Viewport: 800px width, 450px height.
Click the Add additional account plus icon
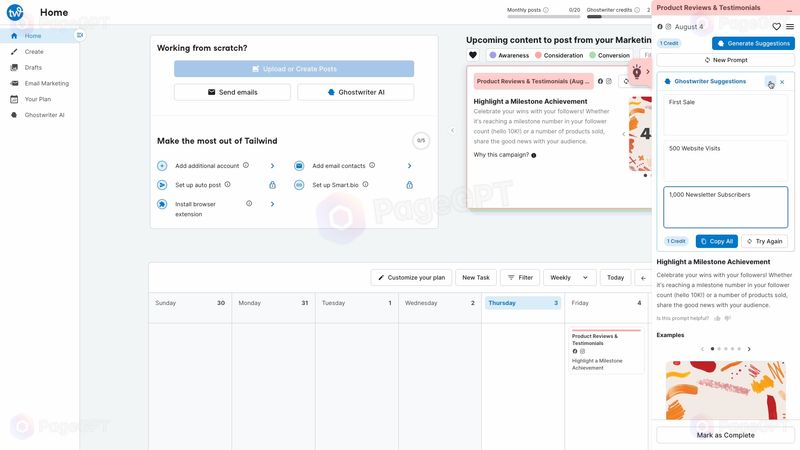162,166
